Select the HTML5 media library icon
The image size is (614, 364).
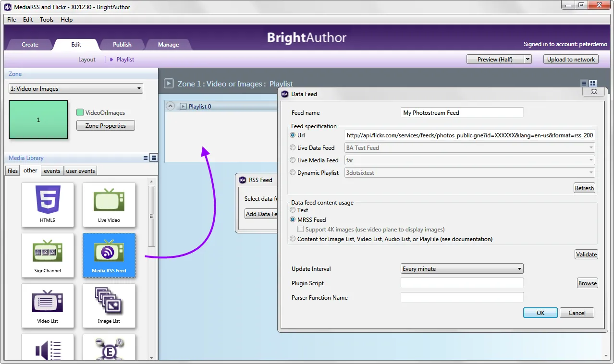[x=48, y=205]
